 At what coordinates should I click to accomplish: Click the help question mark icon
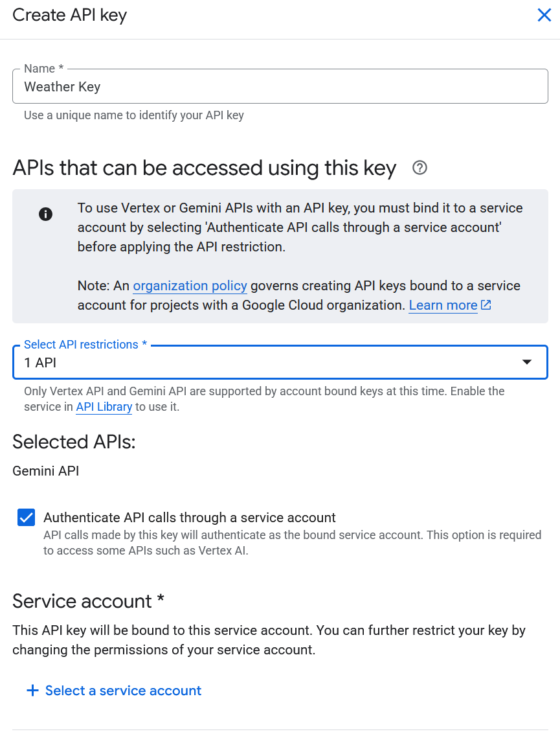pos(420,168)
